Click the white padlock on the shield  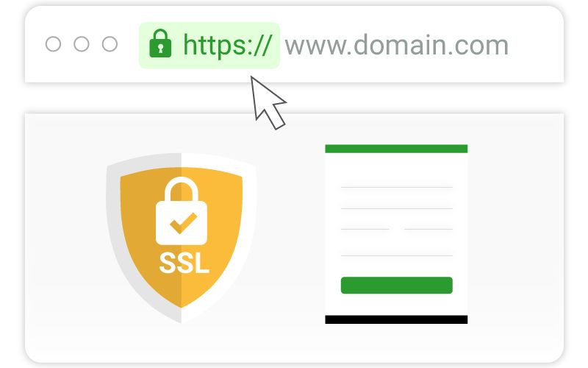coord(182,210)
